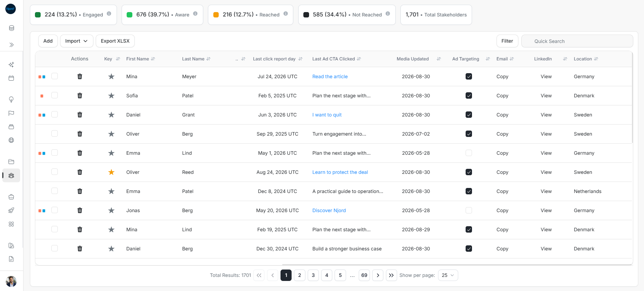Open the "Discover Njord" link
Viewport: 644px width, 291px height.
329,210
